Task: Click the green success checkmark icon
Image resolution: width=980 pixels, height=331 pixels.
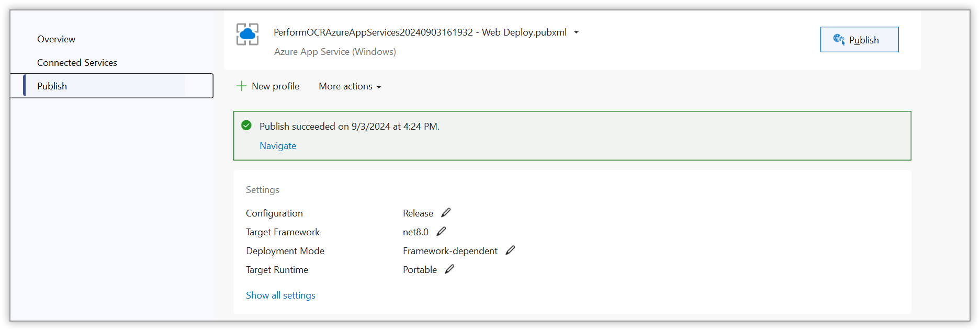Action: click(x=246, y=125)
